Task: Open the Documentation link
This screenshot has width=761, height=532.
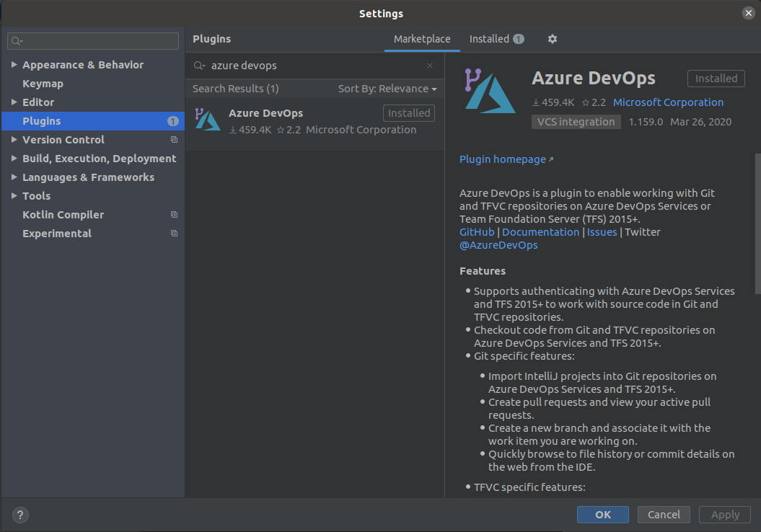Action: tap(540, 232)
